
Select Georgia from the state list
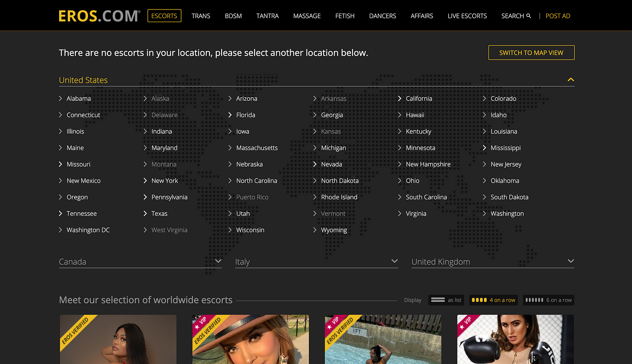pyautogui.click(x=332, y=115)
